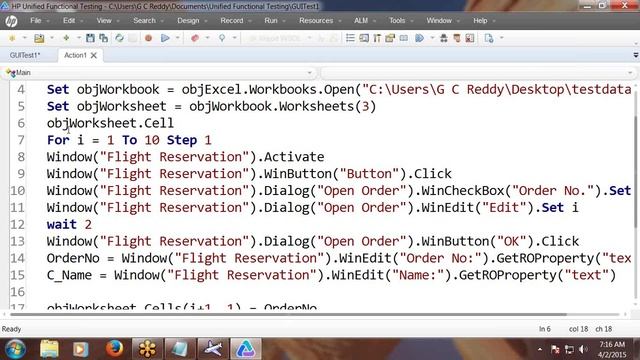Screen dimensions: 640x360
Task: Expand the checkpoint pin dropdown arrow
Action: (235, 38)
